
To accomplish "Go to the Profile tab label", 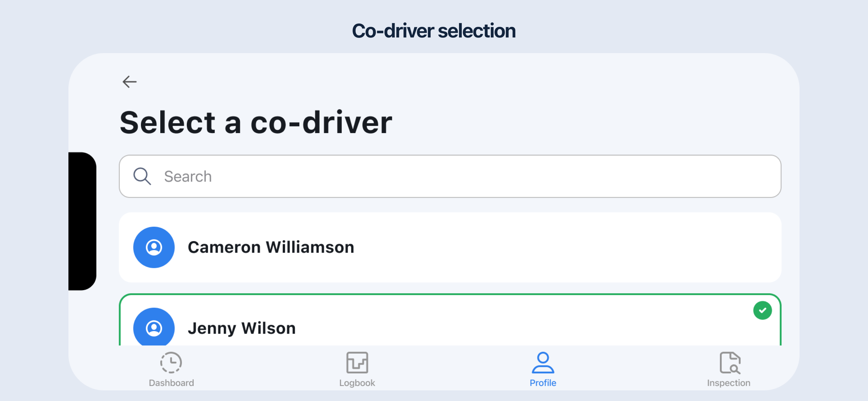I will pos(543,383).
